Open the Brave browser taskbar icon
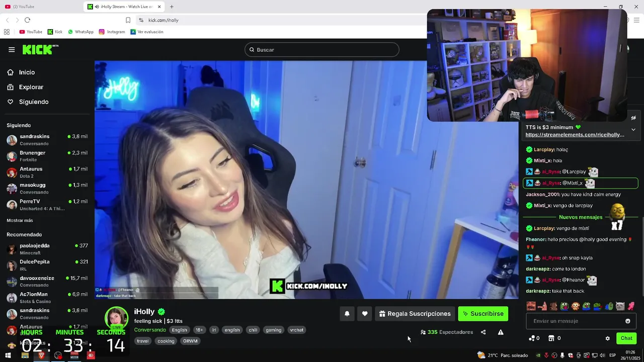The height and width of the screenshot is (362, 644). 41,355
